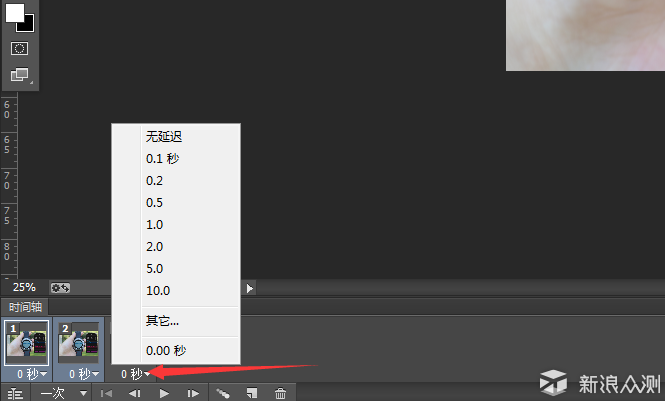665x401 pixels.
Task: Convert to video timeline icon at bottom-left
Action: [x=16, y=394]
